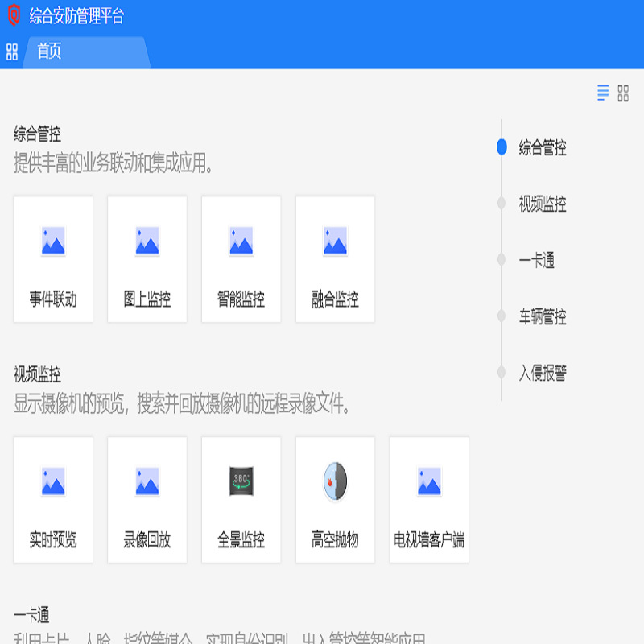The image size is (644, 644).
Task: Switch to grid view layout
Action: (x=623, y=93)
